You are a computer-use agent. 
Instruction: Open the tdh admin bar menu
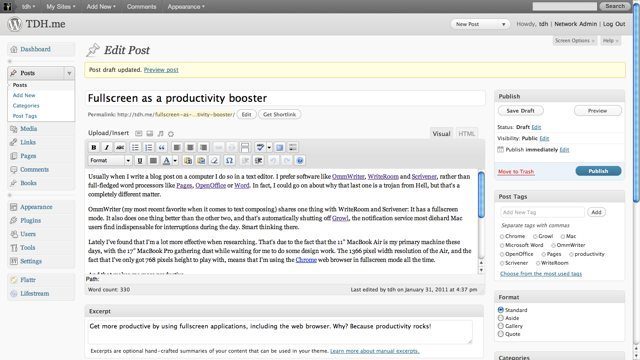point(28,7)
